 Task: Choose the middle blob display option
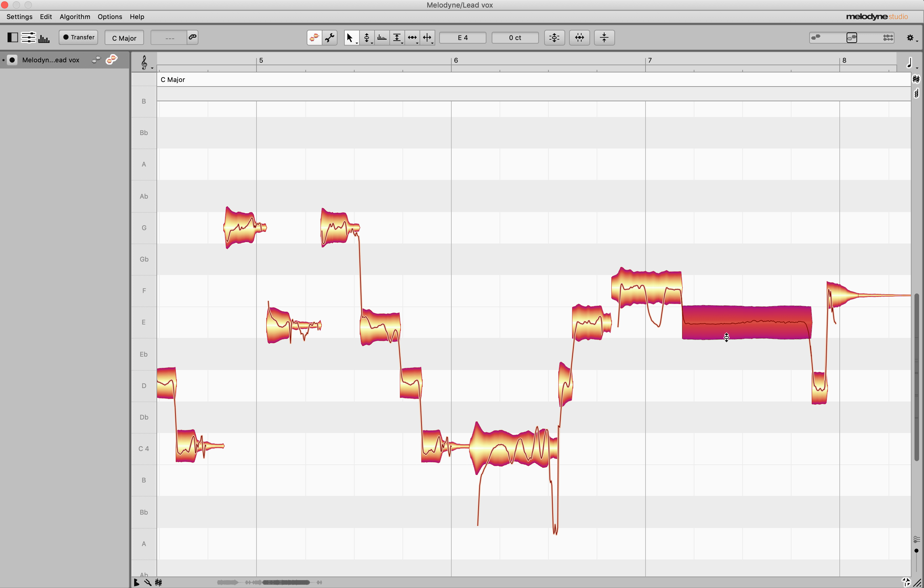pos(852,38)
